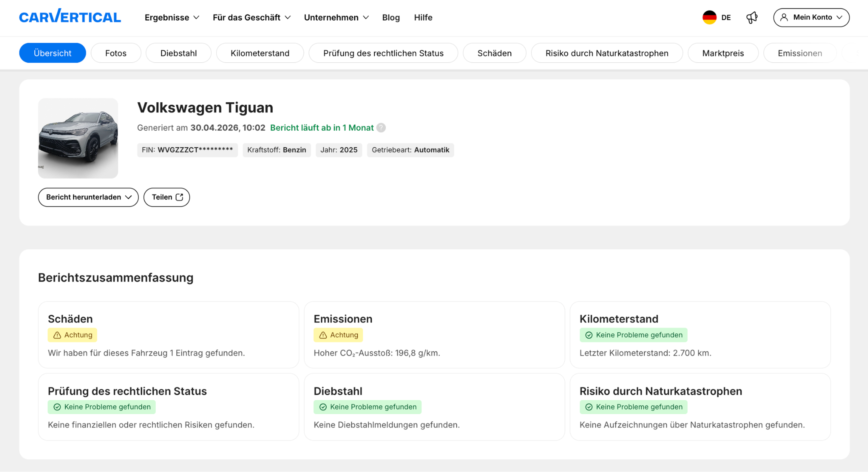Screen dimensions: 868x472
Task: Expand the Für das Geschäft menu
Action: point(251,18)
